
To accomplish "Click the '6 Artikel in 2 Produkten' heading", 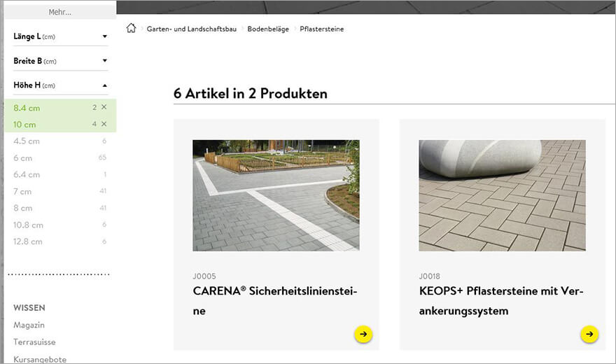I will pos(251,94).
